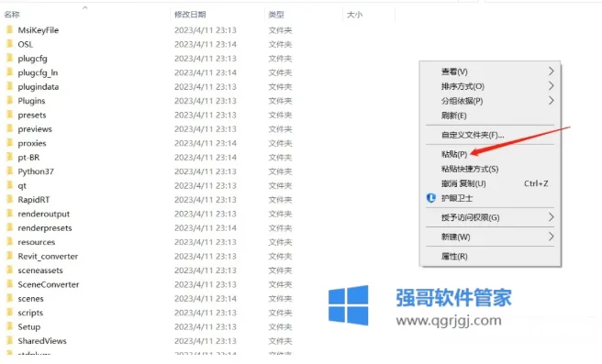This screenshot has height=364, width=602.
Task: Click the scenes row modified date
Action: 206,298
